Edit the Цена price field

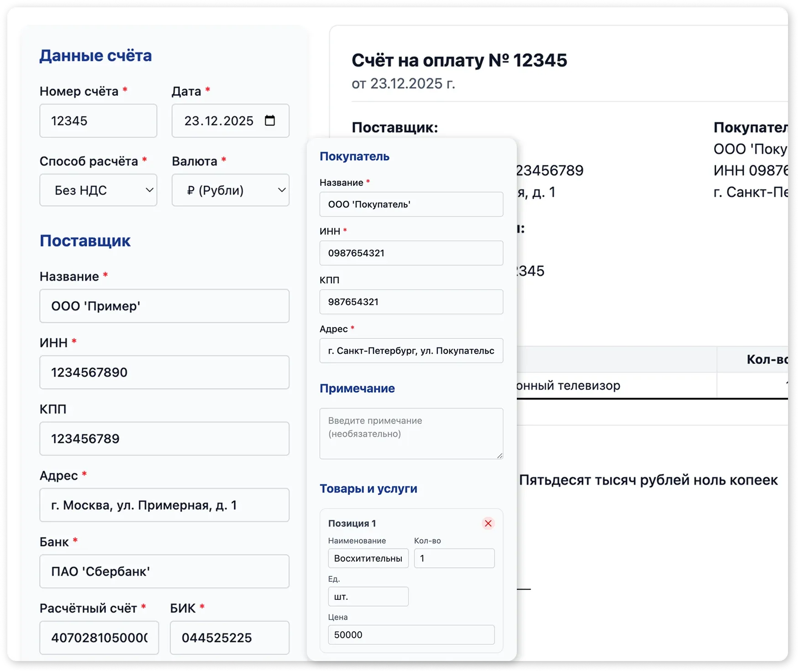point(411,635)
